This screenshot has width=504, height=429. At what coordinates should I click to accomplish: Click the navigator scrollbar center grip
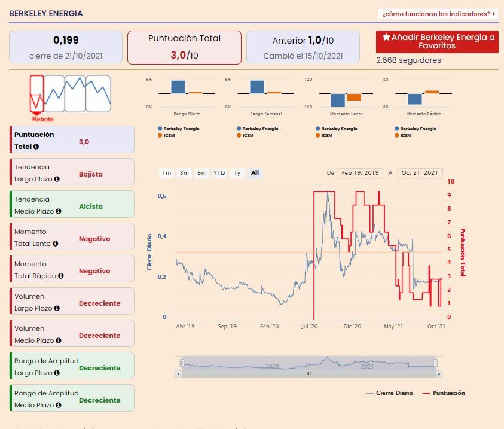pos(308,374)
